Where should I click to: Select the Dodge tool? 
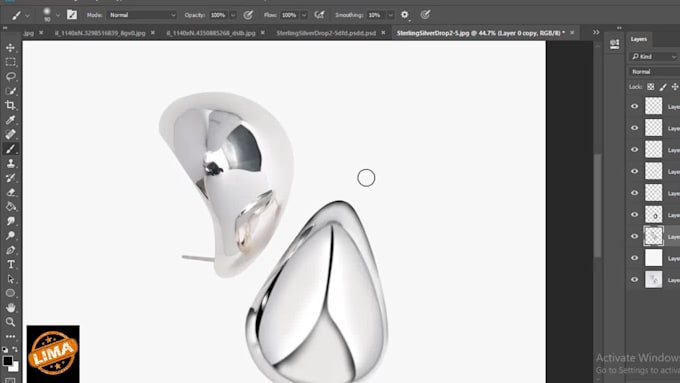[10, 236]
